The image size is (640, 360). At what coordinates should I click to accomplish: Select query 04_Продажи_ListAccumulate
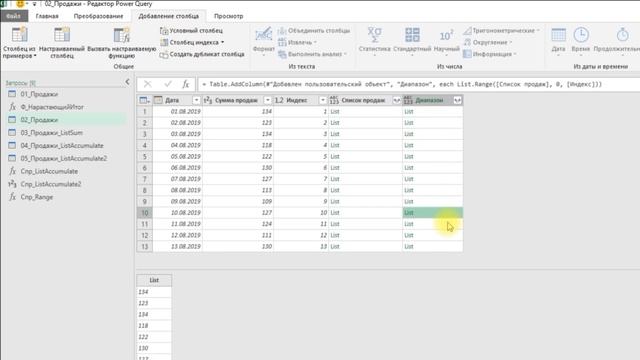(62, 146)
